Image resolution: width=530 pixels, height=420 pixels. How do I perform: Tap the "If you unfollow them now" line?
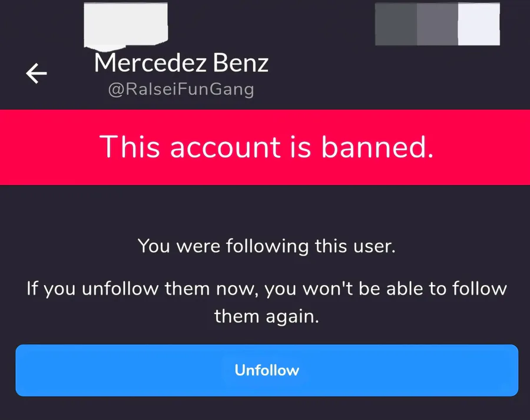click(x=144, y=289)
